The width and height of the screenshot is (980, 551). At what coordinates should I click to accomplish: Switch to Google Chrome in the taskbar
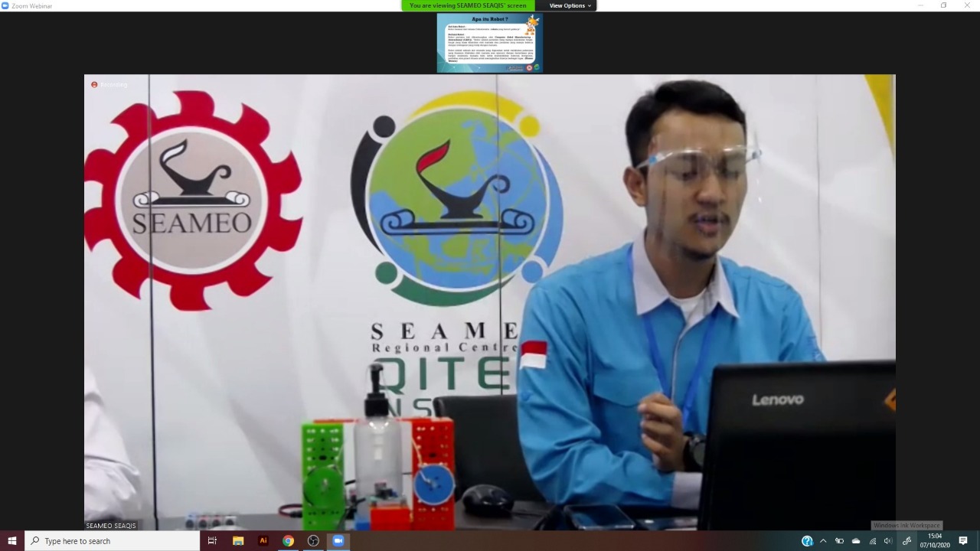click(288, 541)
